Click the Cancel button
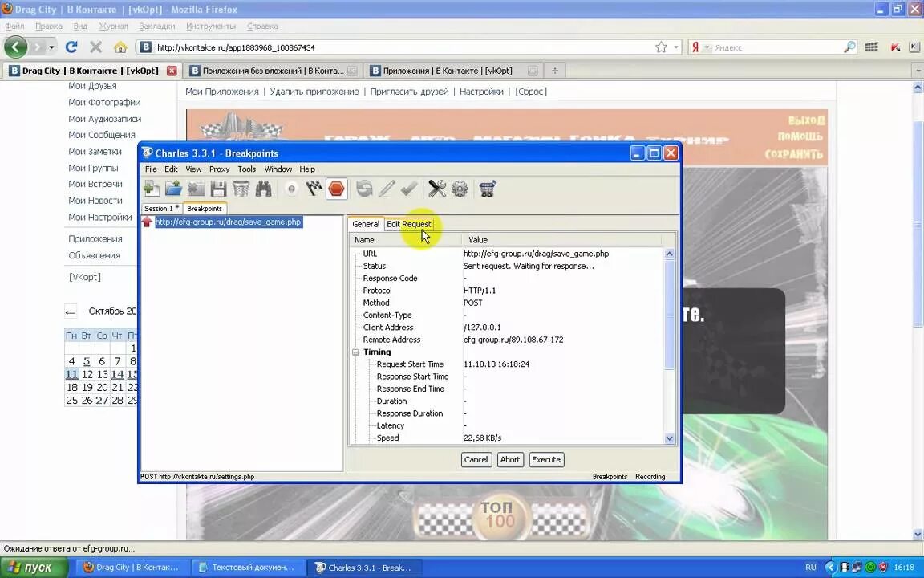 coord(476,459)
